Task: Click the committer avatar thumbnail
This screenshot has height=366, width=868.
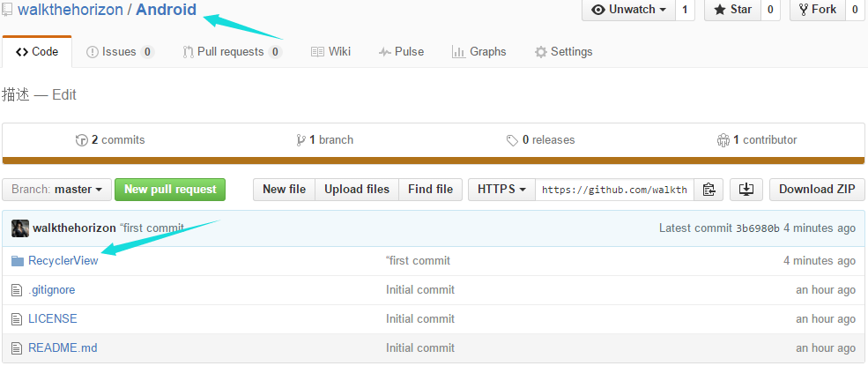Action: [20, 228]
